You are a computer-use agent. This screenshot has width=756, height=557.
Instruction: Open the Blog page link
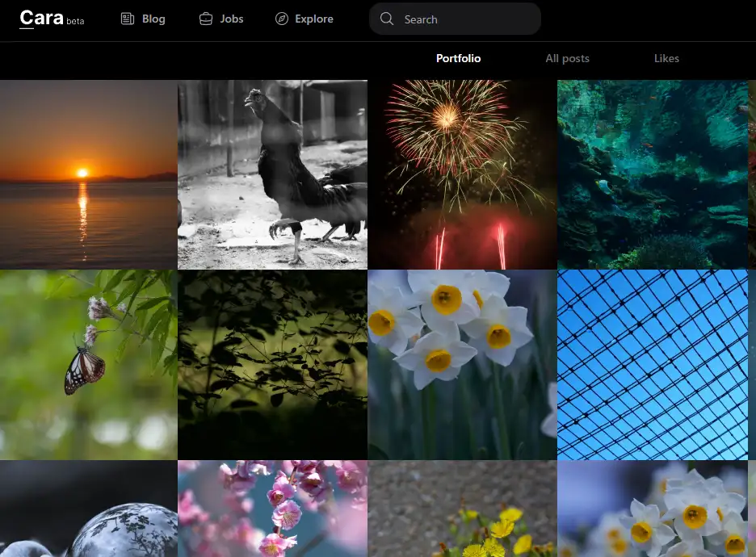(x=153, y=19)
